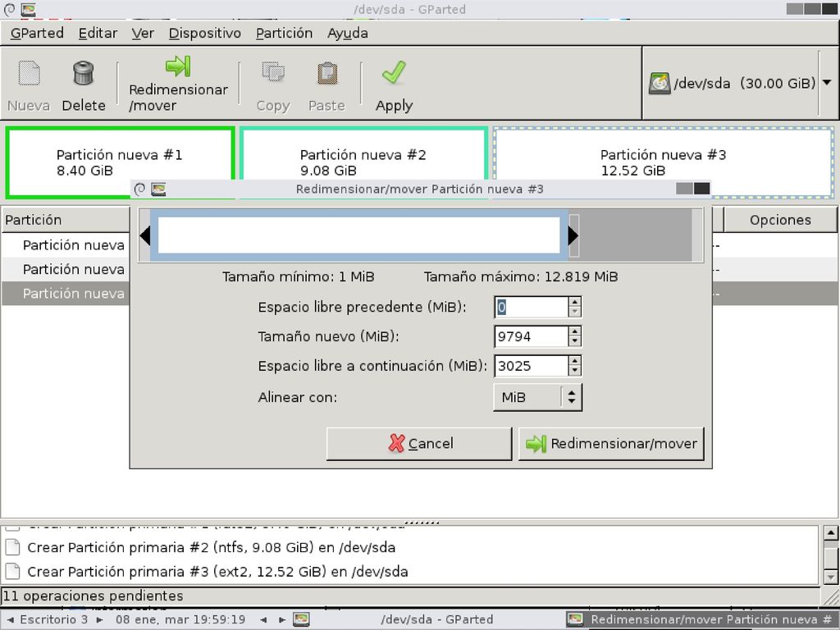Switch to previous desktop using arrow before Escritorio 3
This screenshot has width=840, height=630.
[10, 620]
